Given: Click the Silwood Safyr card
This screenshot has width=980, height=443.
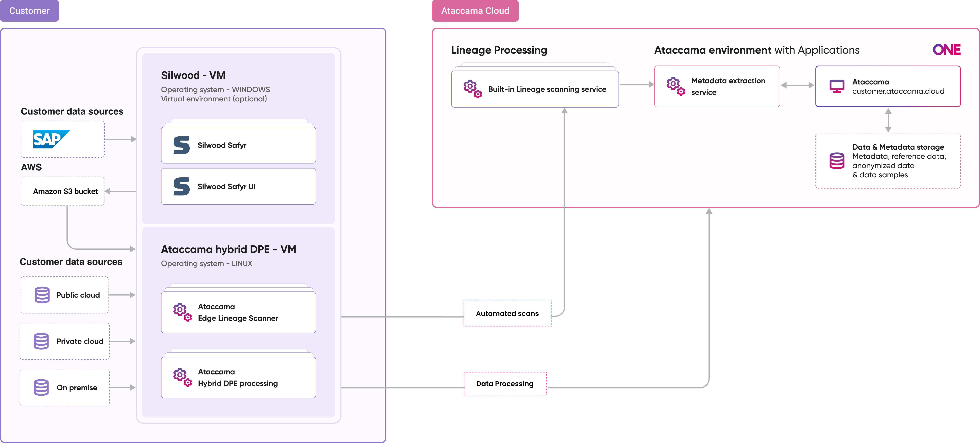Looking at the screenshot, I should coord(239,145).
